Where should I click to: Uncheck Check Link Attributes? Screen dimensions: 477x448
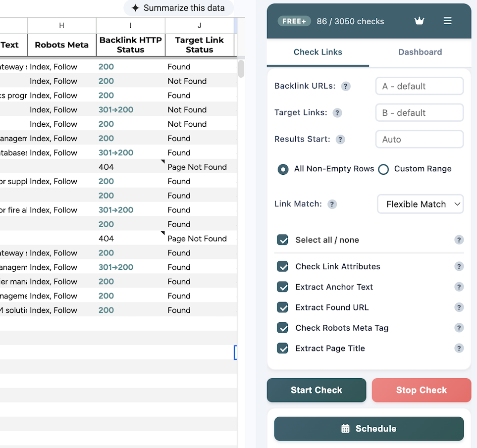click(283, 266)
